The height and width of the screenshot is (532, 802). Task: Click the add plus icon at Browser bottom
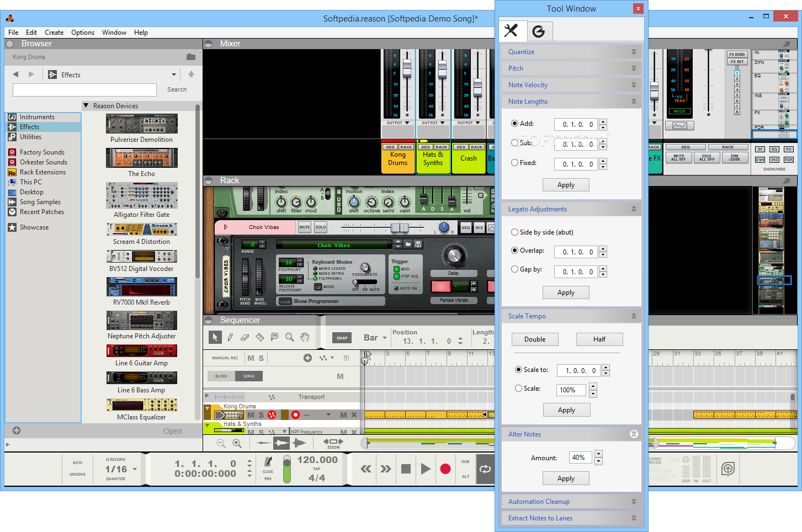click(x=17, y=430)
